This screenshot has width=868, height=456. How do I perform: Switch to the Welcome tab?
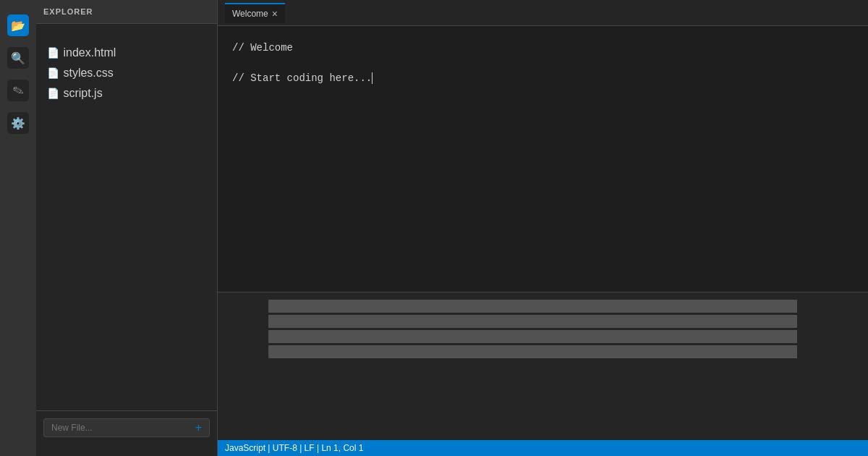(x=250, y=14)
